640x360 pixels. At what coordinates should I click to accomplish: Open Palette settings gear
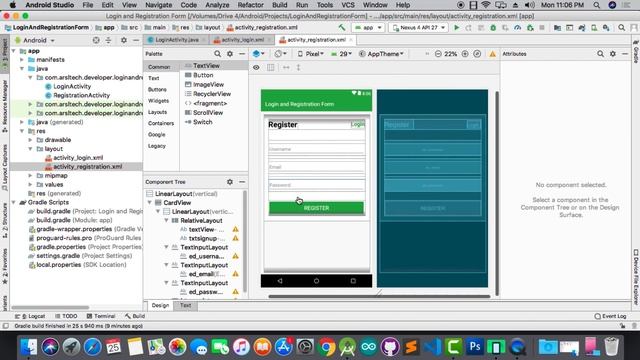230,54
